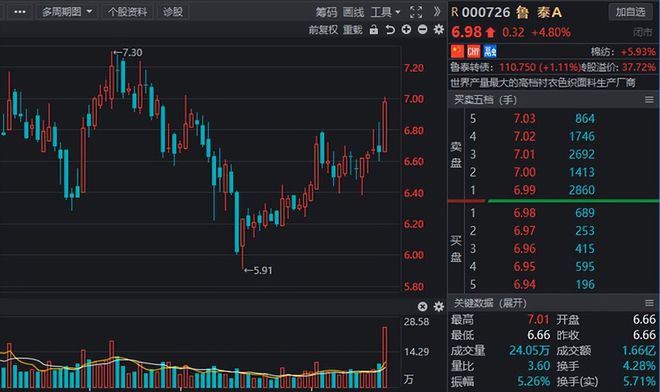The width and height of the screenshot is (660, 392).
Task: Click stock code 000726
Action: coord(486,12)
